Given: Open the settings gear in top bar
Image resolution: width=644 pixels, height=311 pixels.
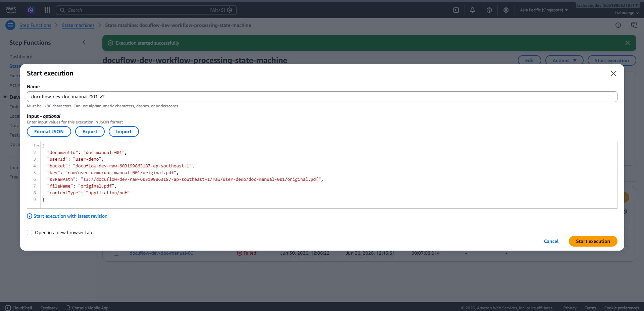Looking at the screenshot, I should [x=506, y=10].
